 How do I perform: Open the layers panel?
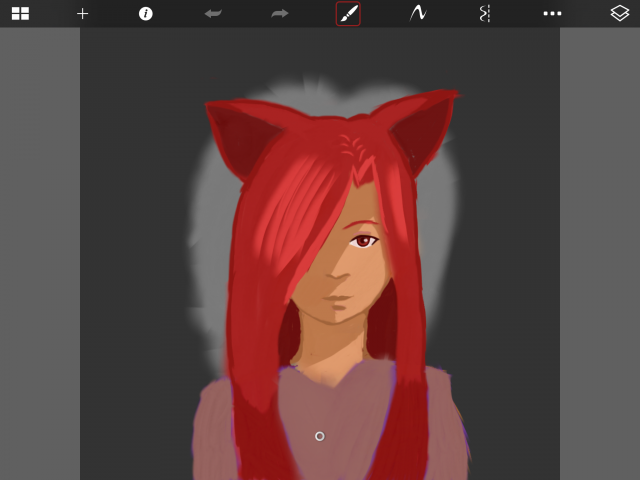tap(620, 13)
